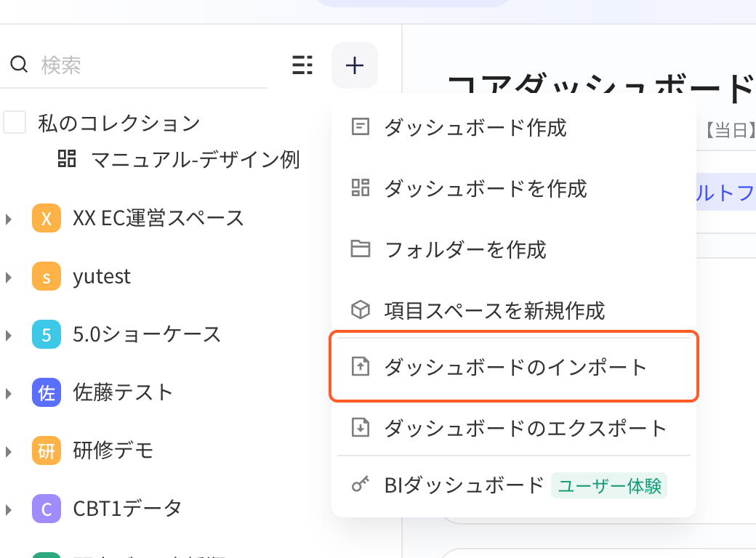Viewport: 756px width, 558px height.
Task: Choose 項目スペースを新規作成 menu item
Action: click(513, 310)
